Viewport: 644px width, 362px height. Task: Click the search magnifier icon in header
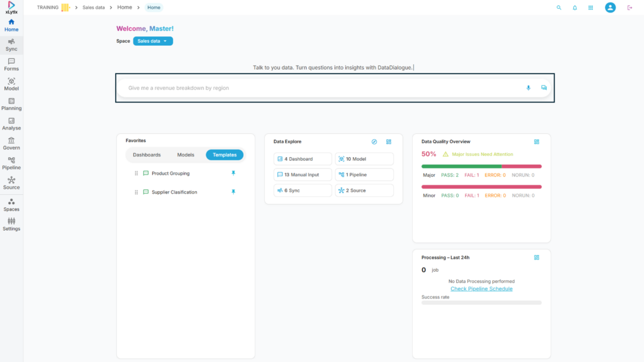coord(558,8)
